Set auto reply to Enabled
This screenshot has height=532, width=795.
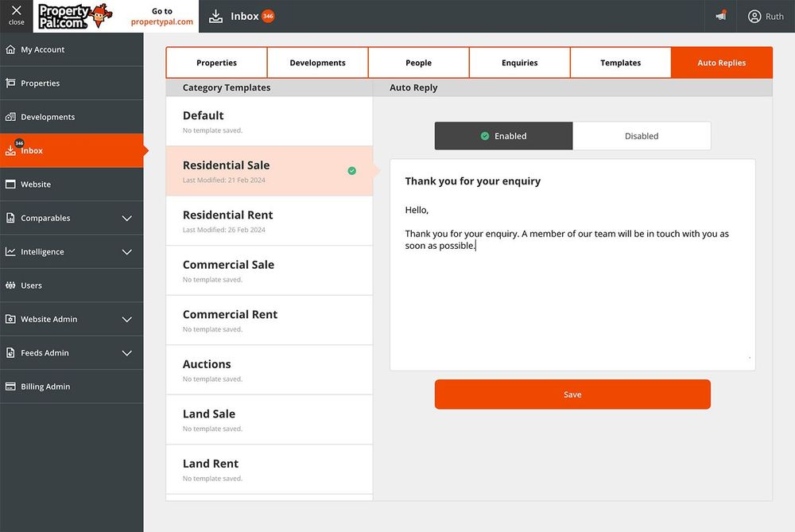(x=503, y=136)
